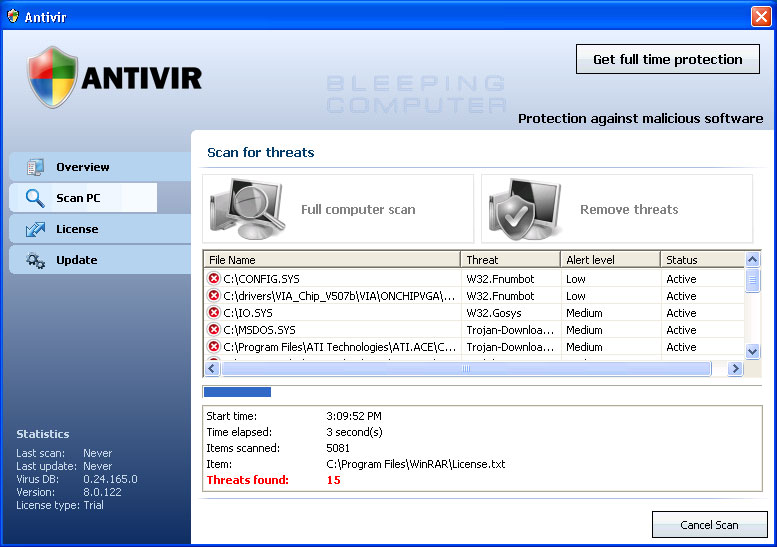Click the Version value 8.0.122
The width and height of the screenshot is (777, 547).
pyautogui.click(x=102, y=492)
